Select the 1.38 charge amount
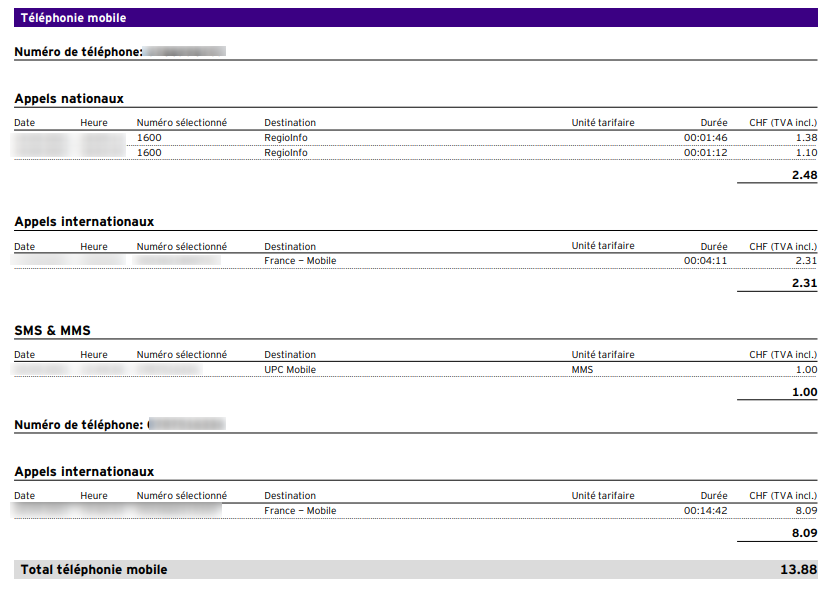 (x=806, y=138)
